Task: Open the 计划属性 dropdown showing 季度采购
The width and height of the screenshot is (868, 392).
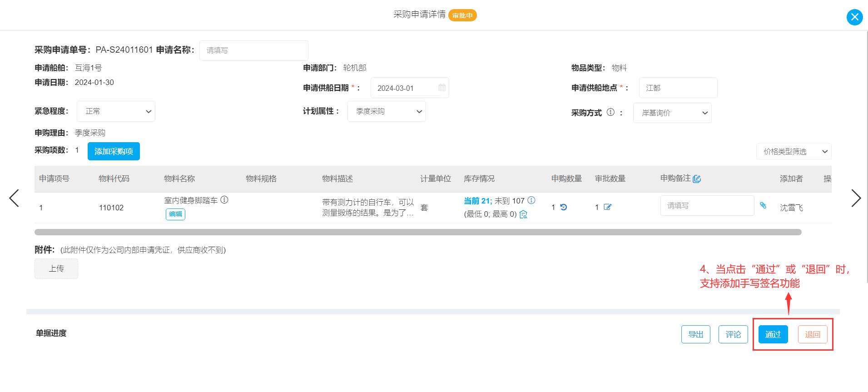Action: click(387, 111)
